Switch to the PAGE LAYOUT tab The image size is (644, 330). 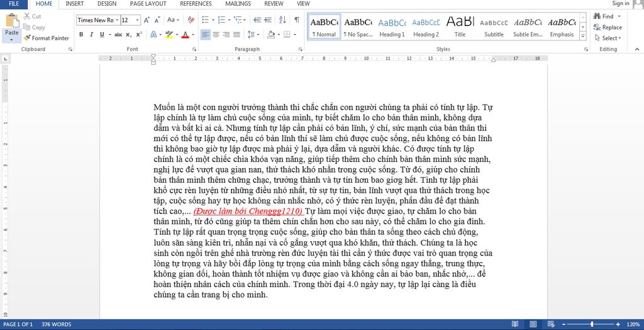tap(148, 4)
